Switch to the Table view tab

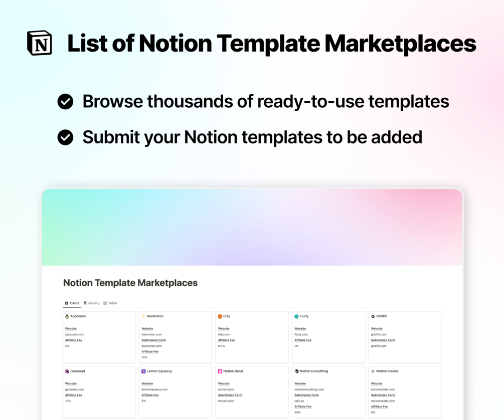[110, 303]
